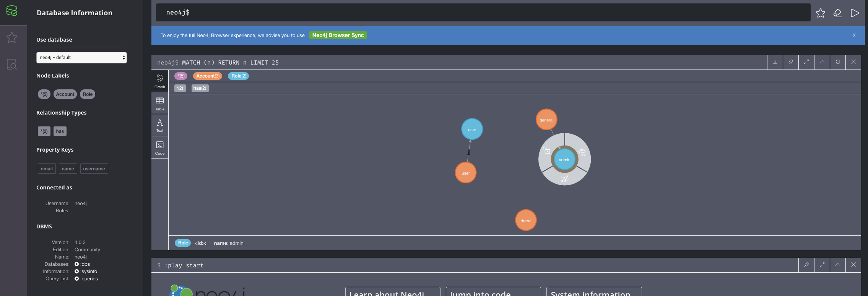This screenshot has height=296, width=868.
Task: Open the blue Role(2) legend chip
Action: [x=239, y=76]
